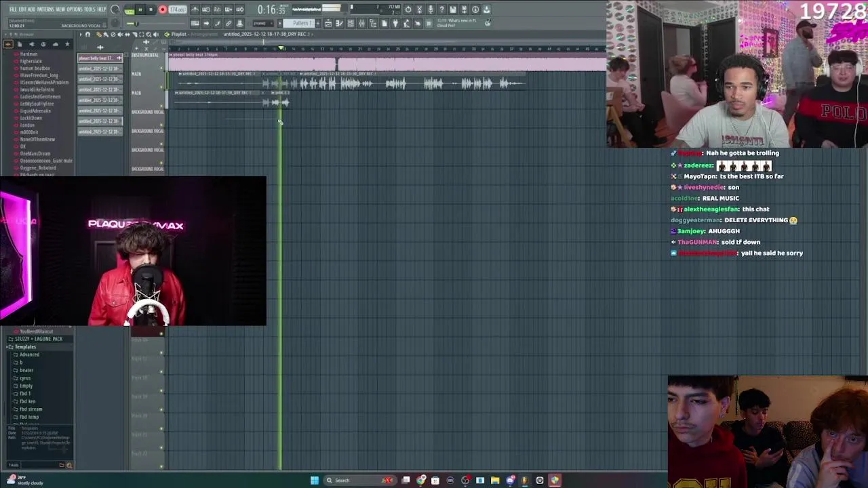Open the EDIT menu

pos(22,9)
